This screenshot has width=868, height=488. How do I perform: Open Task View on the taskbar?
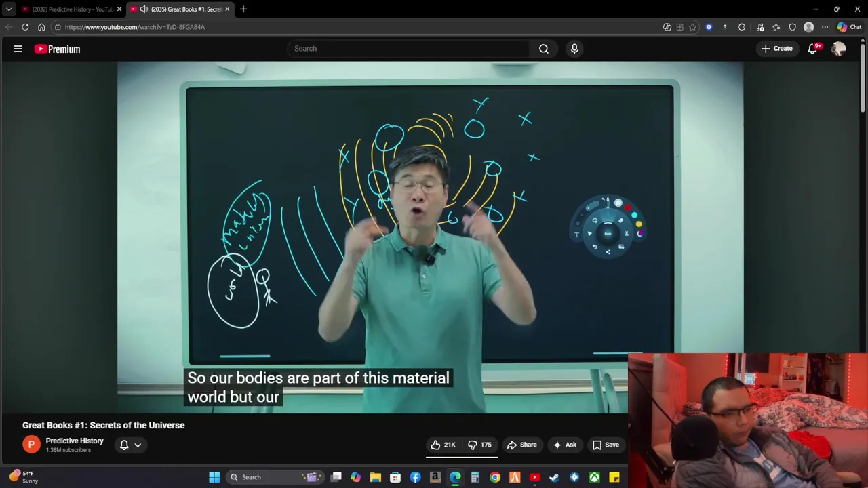coord(336,477)
